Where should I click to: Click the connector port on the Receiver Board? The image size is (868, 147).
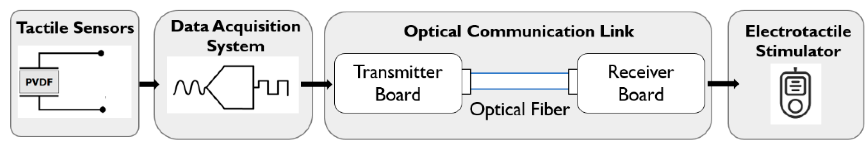pos(573,81)
